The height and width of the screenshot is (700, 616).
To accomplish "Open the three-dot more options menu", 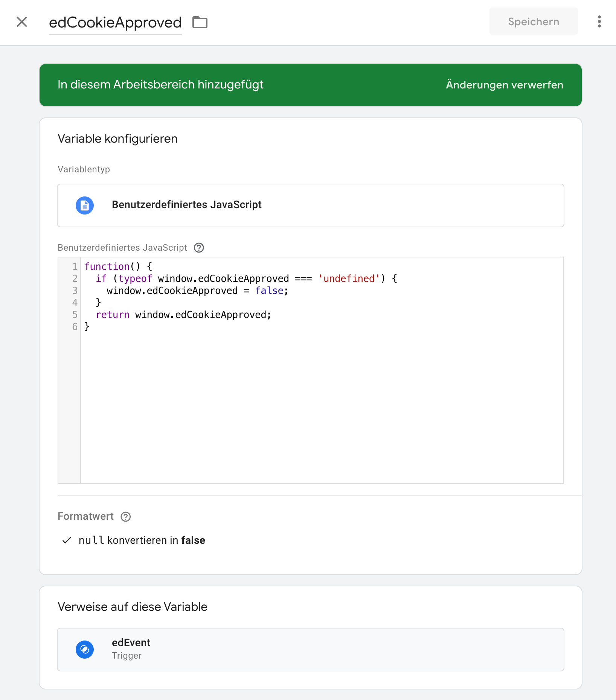I will tap(599, 22).
